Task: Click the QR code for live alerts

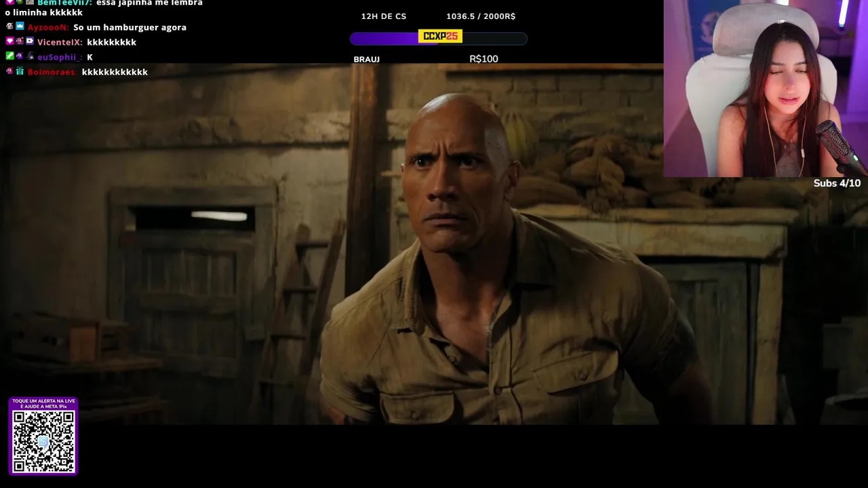Action: 43,441
